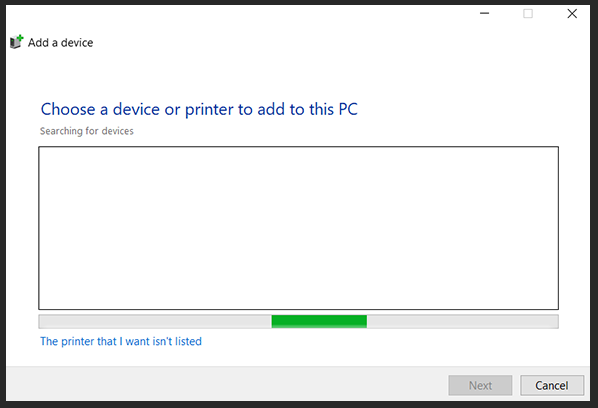Click the "Add a device" title text
The width and height of the screenshot is (598, 408).
[60, 43]
